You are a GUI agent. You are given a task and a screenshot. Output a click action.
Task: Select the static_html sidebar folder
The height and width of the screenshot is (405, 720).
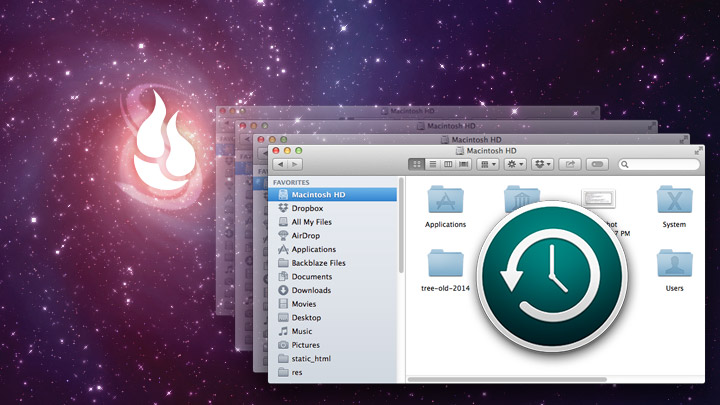point(332,359)
